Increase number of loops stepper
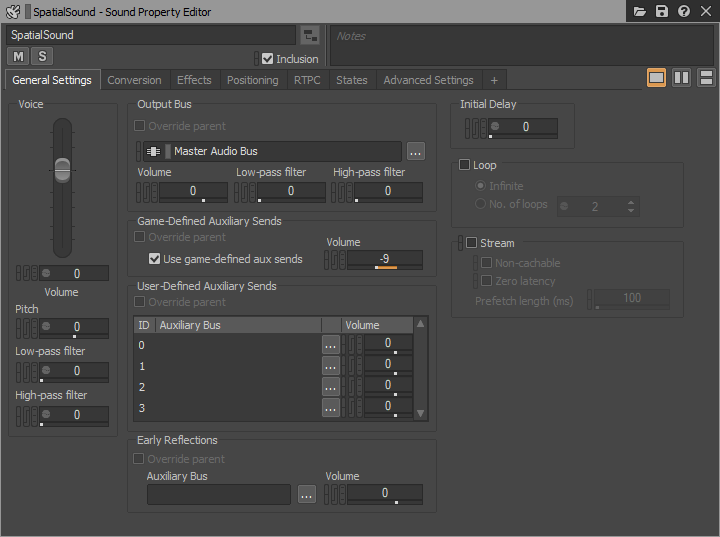This screenshot has width=720, height=537. coord(631,202)
